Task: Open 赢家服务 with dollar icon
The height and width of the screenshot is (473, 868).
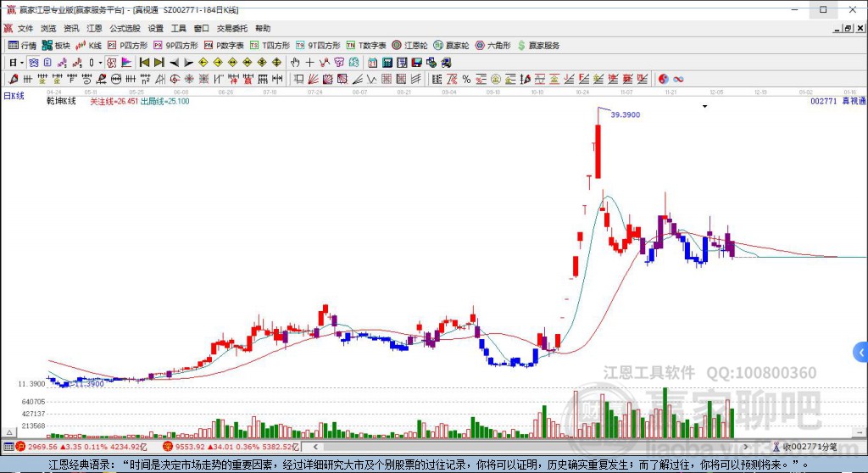Action: 538,46
